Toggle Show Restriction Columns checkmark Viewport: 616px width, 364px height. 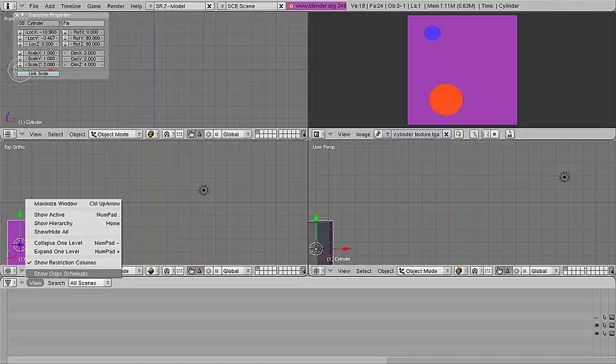point(65,263)
